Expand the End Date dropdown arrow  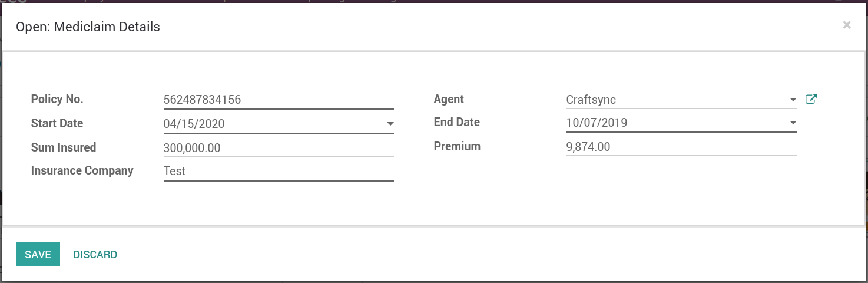click(793, 123)
